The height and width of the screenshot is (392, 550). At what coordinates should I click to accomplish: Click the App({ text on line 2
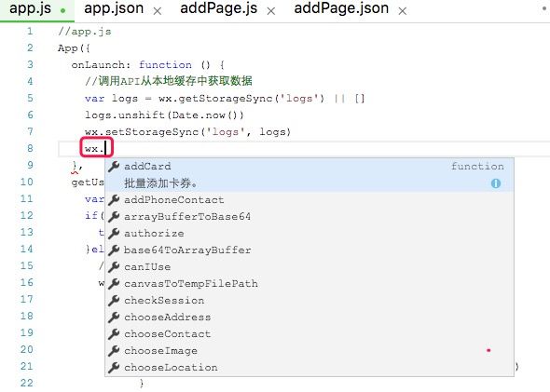pos(74,48)
